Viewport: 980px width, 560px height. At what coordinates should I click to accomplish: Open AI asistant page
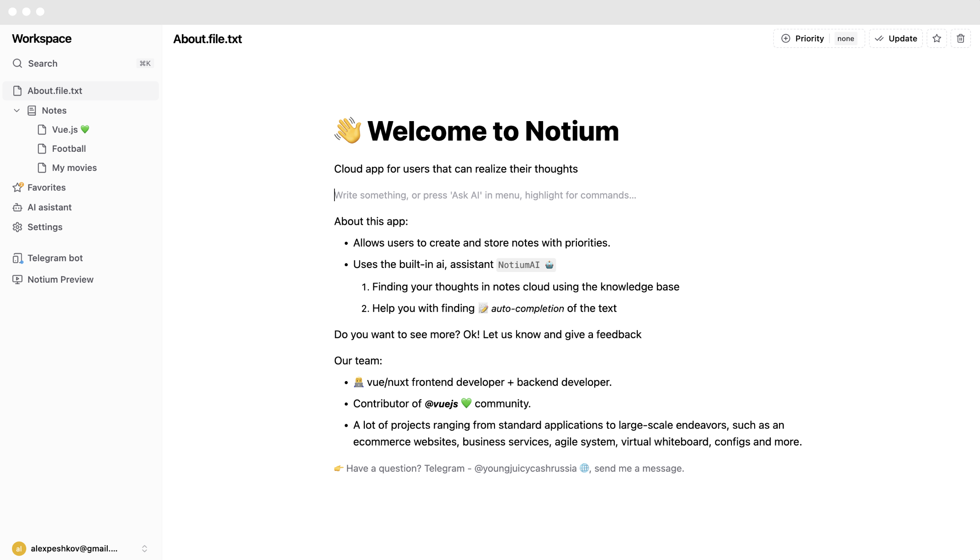click(x=49, y=207)
